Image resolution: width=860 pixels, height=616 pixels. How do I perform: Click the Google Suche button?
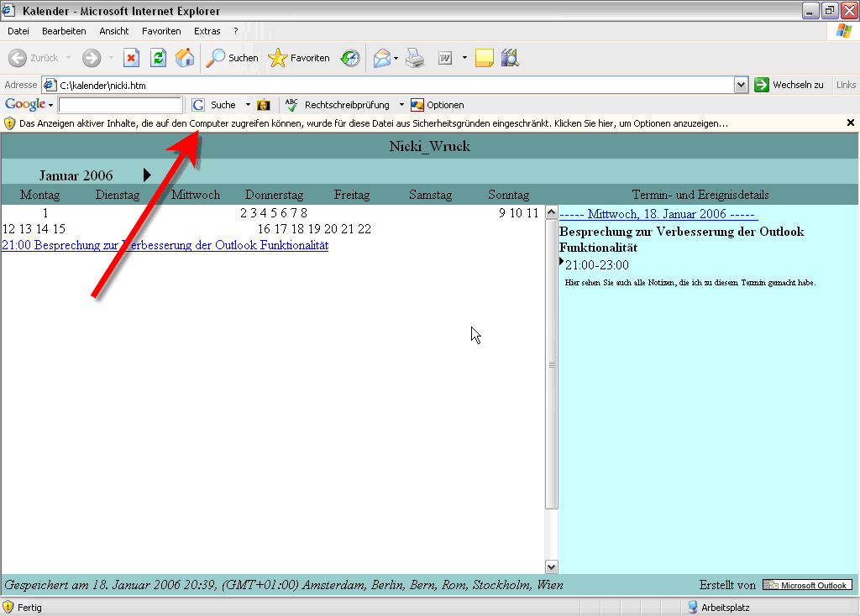[214, 105]
